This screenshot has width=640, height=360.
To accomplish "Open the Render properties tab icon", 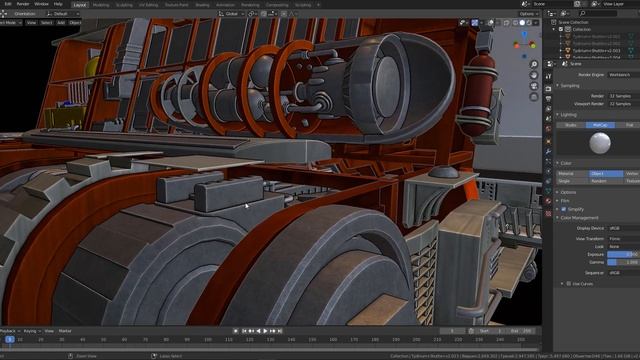I will point(549,89).
